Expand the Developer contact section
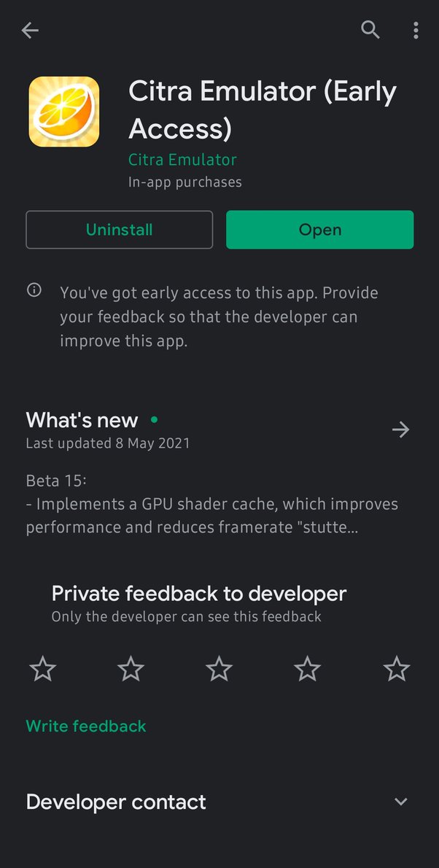Image resolution: width=439 pixels, height=868 pixels. pyautogui.click(x=400, y=801)
